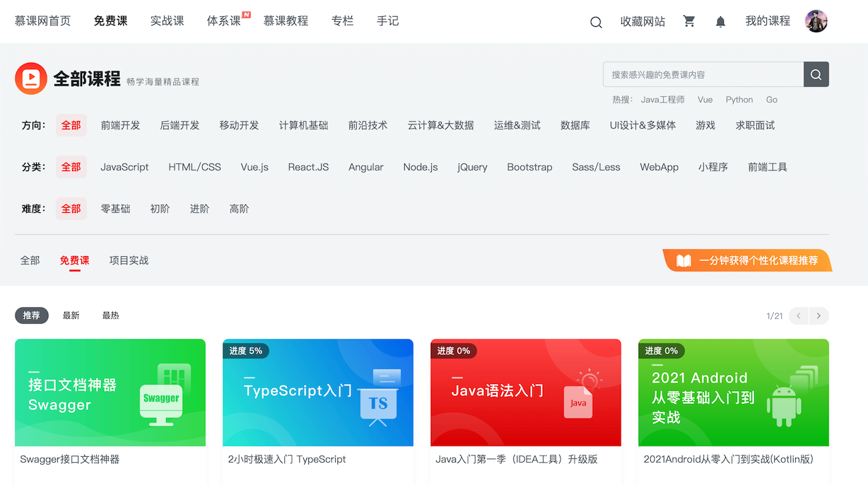The width and height of the screenshot is (868, 486).
Task: Click the search magnifier icon in top navigation
Action: 596,22
